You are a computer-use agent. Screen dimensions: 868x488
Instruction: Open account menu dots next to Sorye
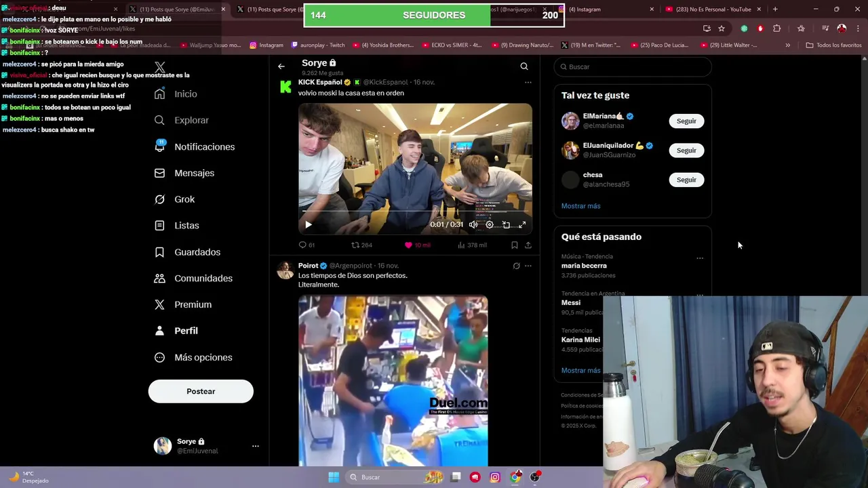[x=256, y=446]
